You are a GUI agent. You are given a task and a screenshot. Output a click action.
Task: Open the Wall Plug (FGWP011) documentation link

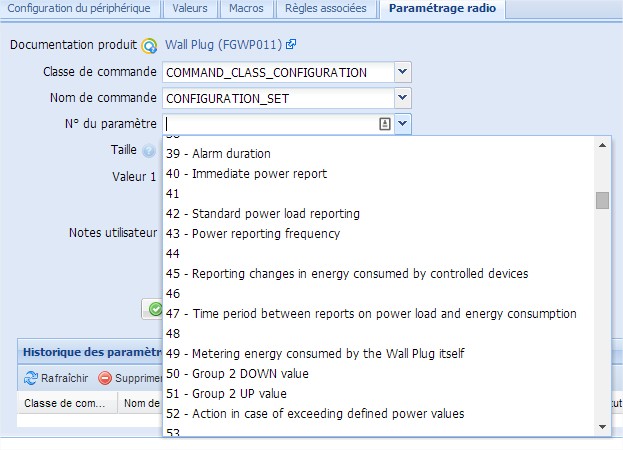(x=223, y=44)
